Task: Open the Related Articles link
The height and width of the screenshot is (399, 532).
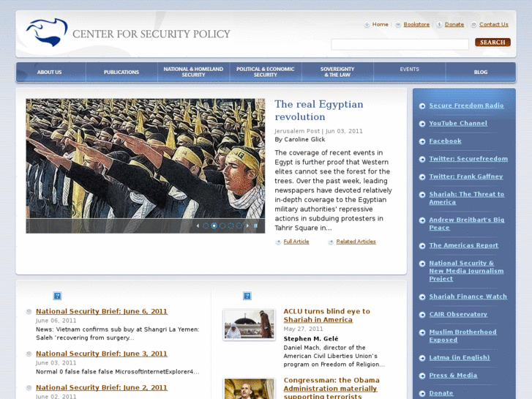Action: point(356,242)
